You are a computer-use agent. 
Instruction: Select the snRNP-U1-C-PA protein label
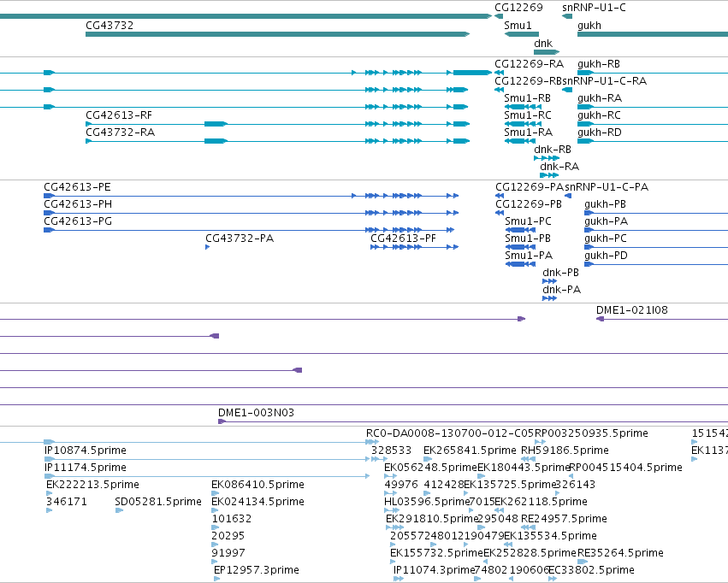point(607,187)
